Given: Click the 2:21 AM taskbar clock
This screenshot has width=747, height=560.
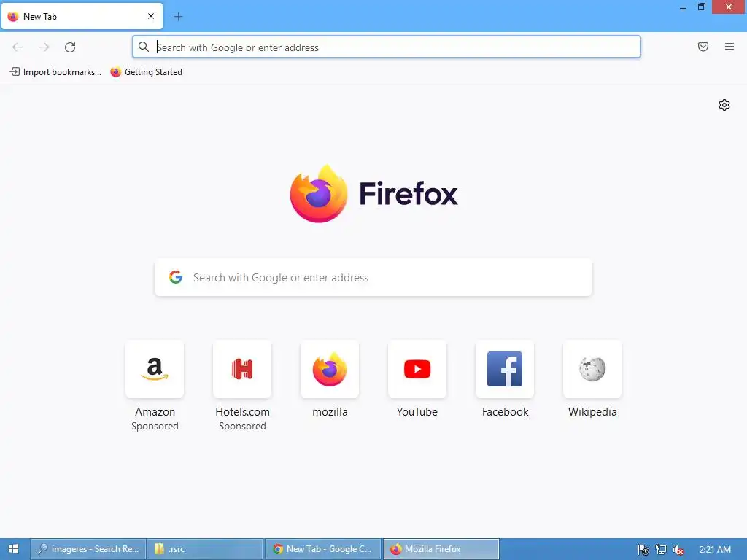Looking at the screenshot, I should [x=715, y=549].
